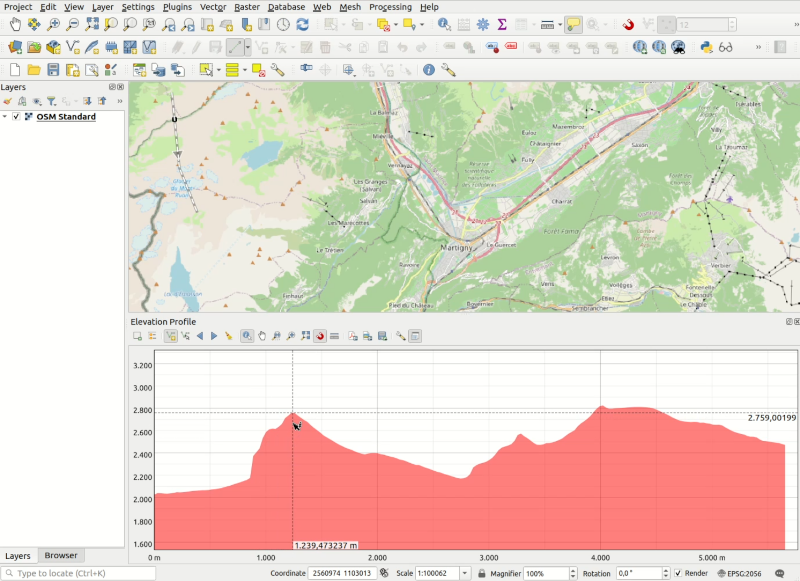The image size is (800, 581).
Task: Open measure tool dropdown arrow
Action: point(559,24)
